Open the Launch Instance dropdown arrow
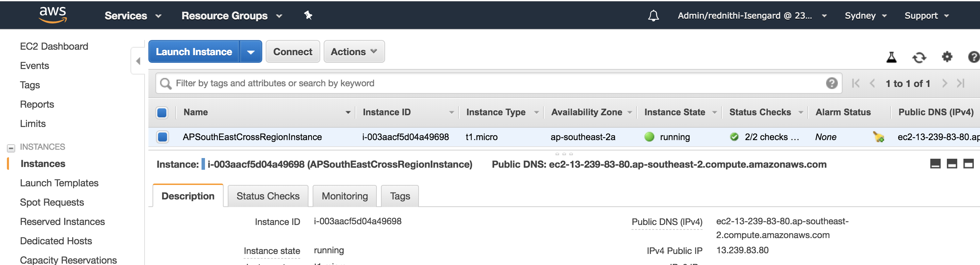Viewport: 980px width, 265px height. pyautogui.click(x=251, y=52)
